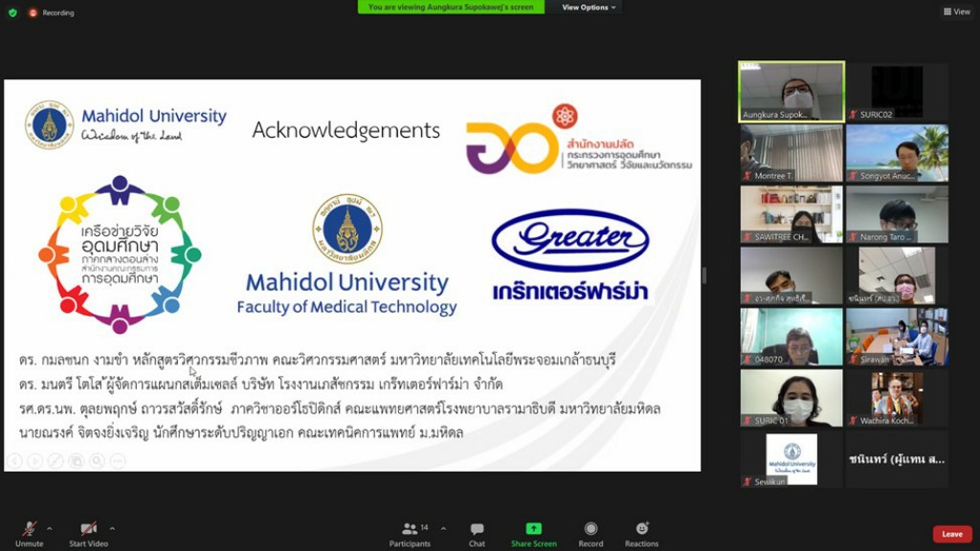Open the Reactions menu

pyautogui.click(x=642, y=535)
